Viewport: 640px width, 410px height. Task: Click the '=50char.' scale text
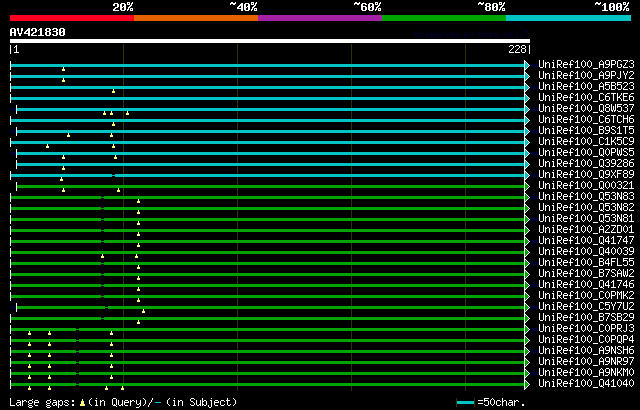[501, 402]
